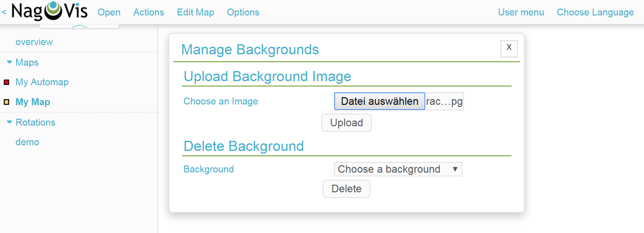
Task: Open the User menu
Action: pos(521,12)
